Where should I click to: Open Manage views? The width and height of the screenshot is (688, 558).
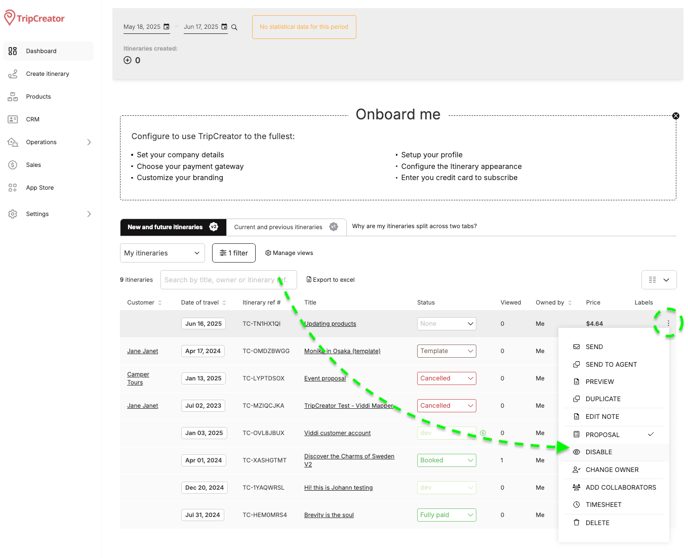(x=289, y=253)
